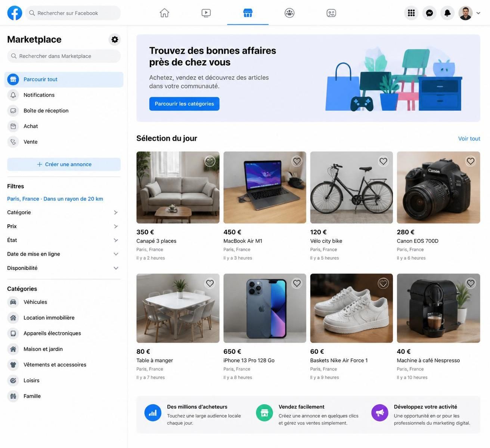Open Messenger chat icon
This screenshot has width=490, height=448.
429,13
